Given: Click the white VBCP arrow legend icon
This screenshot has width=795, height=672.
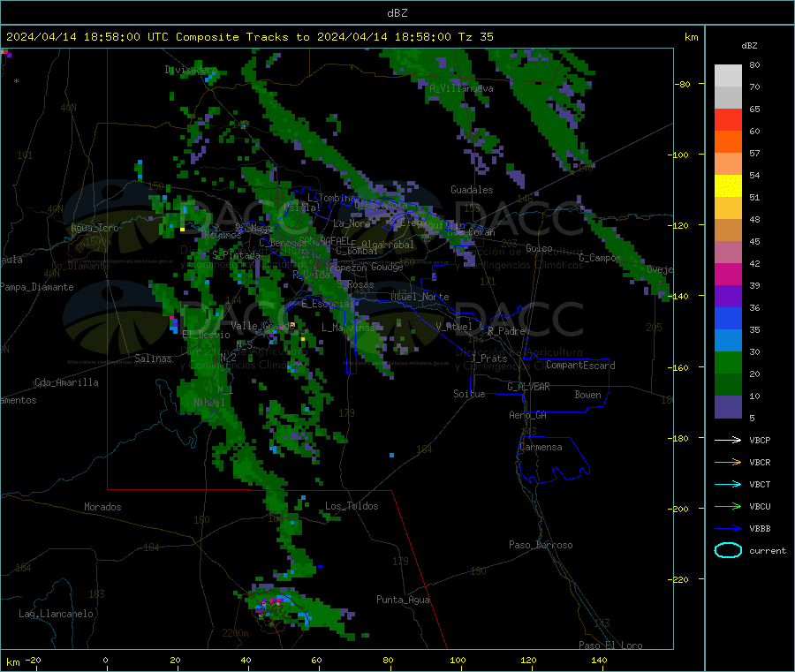Looking at the screenshot, I should [x=728, y=440].
